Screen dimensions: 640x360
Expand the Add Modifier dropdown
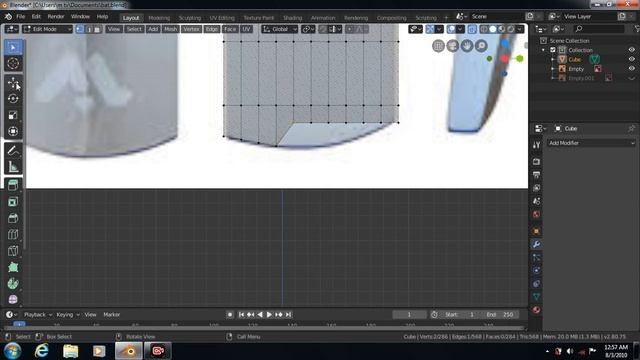[591, 143]
